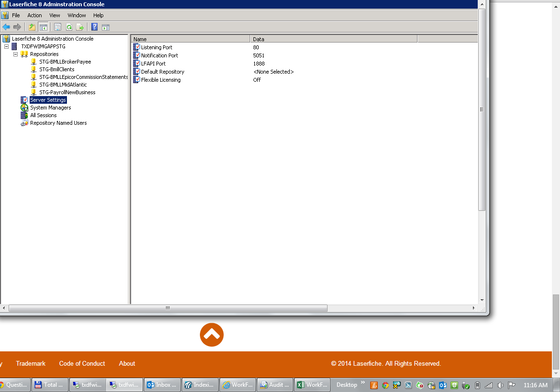This screenshot has height=392, width=560.
Task: Toggle the Show/Hide Console Tree button
Action: pos(43,27)
